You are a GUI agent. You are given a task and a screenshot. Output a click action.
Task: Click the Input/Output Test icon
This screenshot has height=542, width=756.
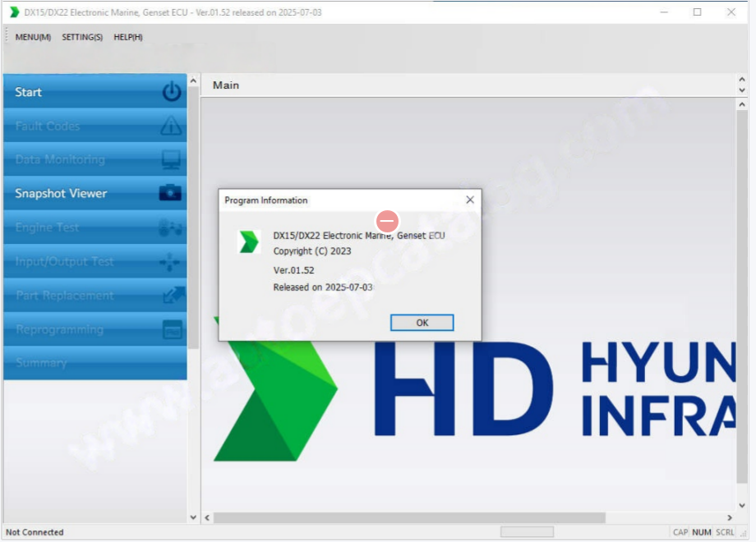click(171, 261)
